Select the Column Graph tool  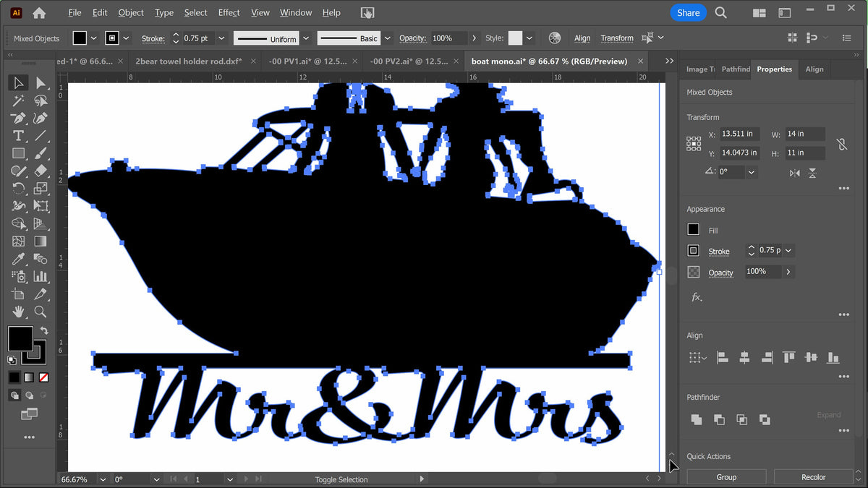(x=41, y=276)
